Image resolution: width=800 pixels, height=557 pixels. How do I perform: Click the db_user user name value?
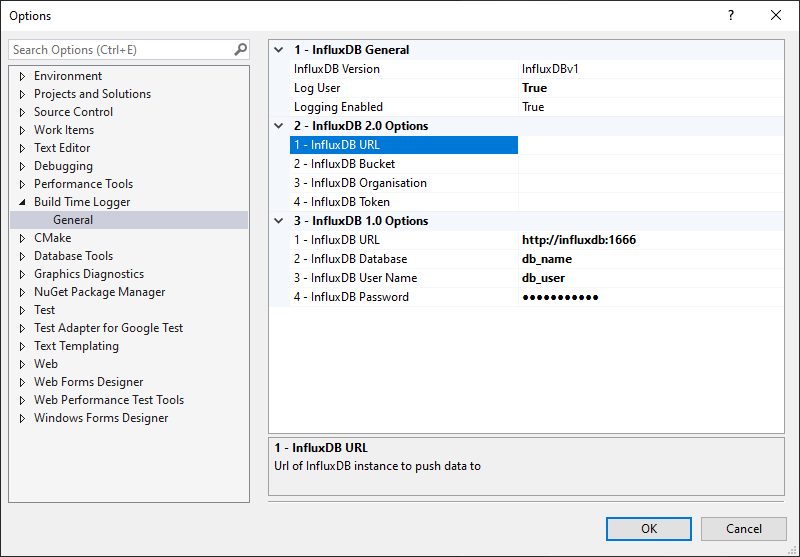point(543,278)
